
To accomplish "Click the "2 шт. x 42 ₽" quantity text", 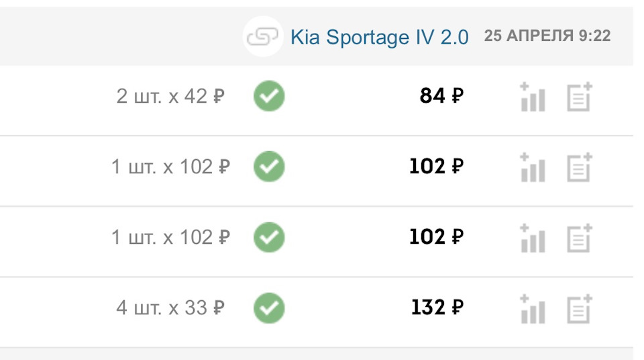I will pos(170,97).
